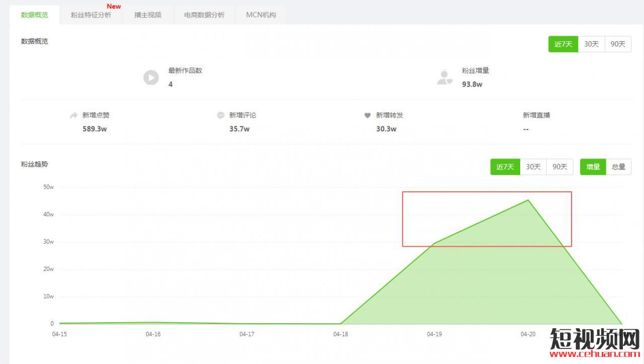Open the MCN机构 tab
The width and height of the screenshot is (644, 364).
(261, 15)
